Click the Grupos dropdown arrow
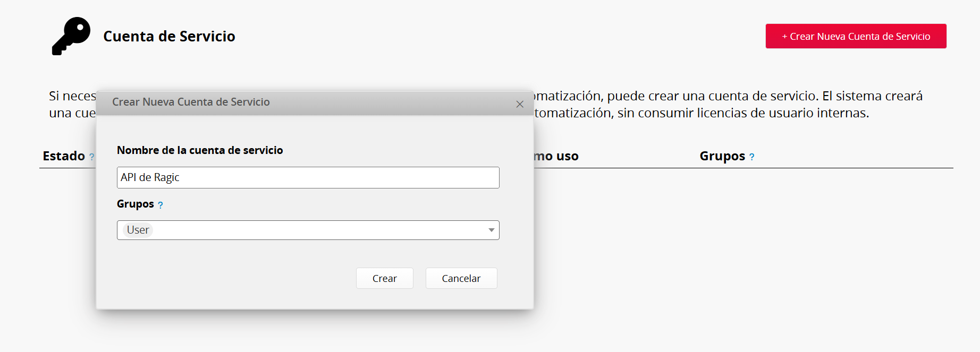 click(491, 230)
